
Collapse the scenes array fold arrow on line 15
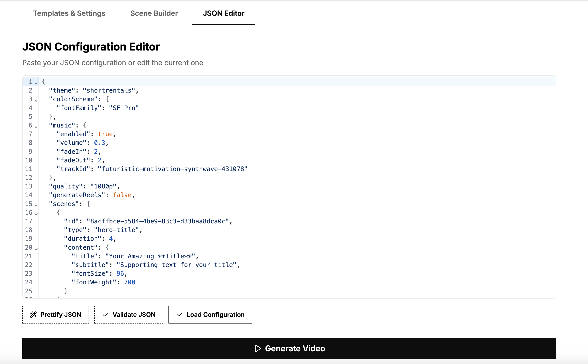36,205
